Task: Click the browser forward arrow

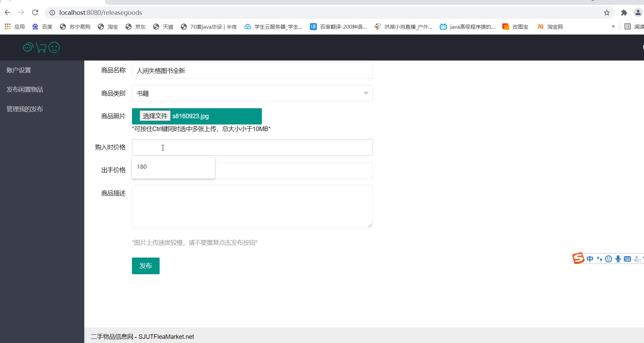Action: (x=21, y=12)
